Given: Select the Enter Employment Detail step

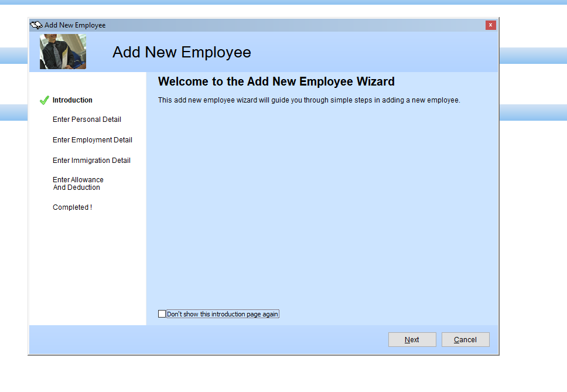Looking at the screenshot, I should point(92,139).
